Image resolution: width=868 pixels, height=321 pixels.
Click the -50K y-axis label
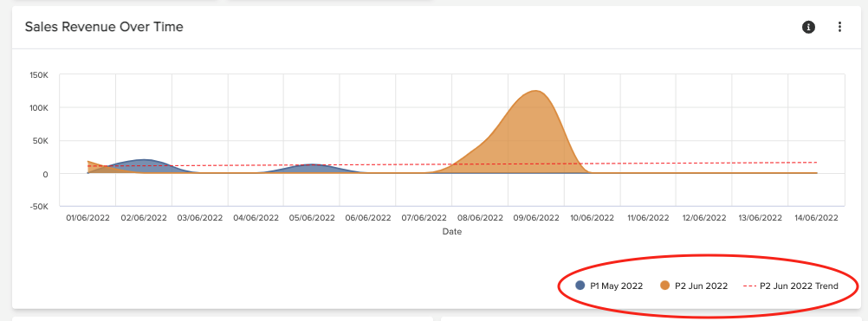coord(40,207)
